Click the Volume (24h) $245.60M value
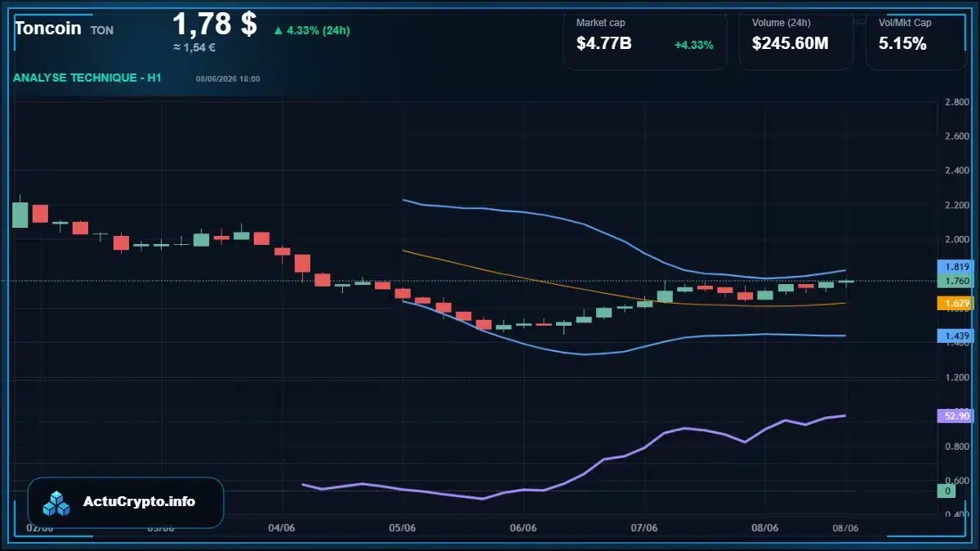Image resolution: width=980 pixels, height=551 pixels. [791, 44]
